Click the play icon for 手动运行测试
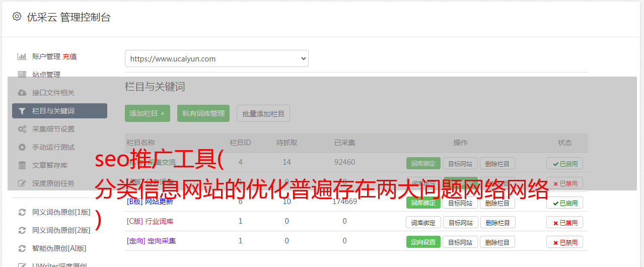The width and height of the screenshot is (644, 267). pos(22,147)
